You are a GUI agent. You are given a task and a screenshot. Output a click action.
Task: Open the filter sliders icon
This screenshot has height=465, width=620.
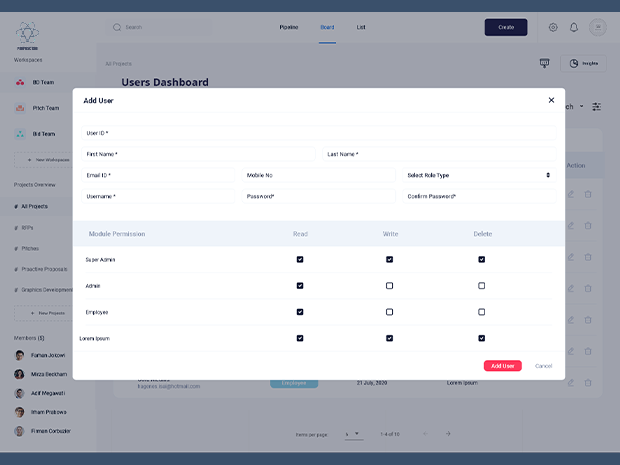[596, 106]
